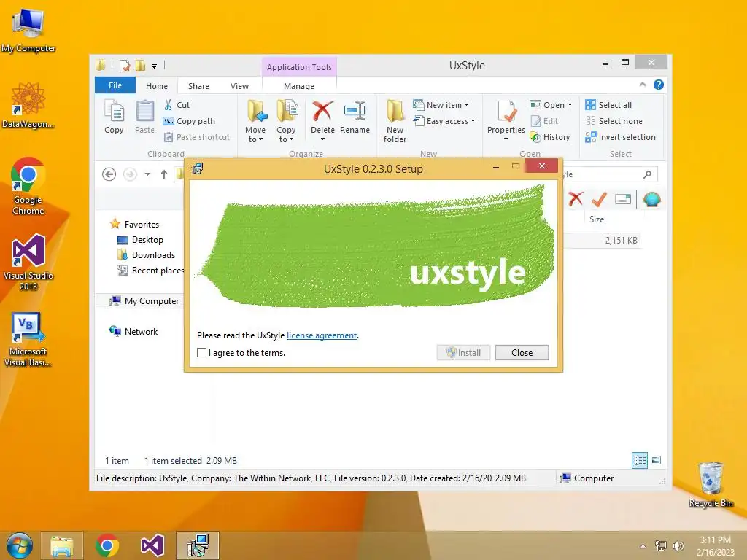Open the Recycle Bin desktop icon
747x560 pixels.
711,484
